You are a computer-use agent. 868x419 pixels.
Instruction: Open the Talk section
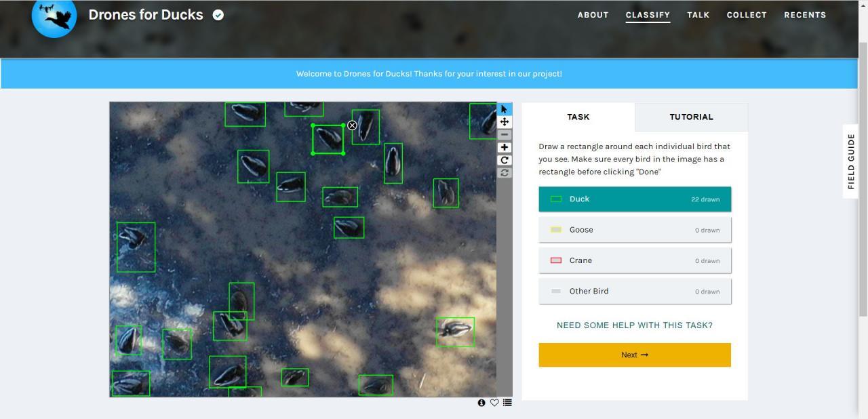[698, 15]
